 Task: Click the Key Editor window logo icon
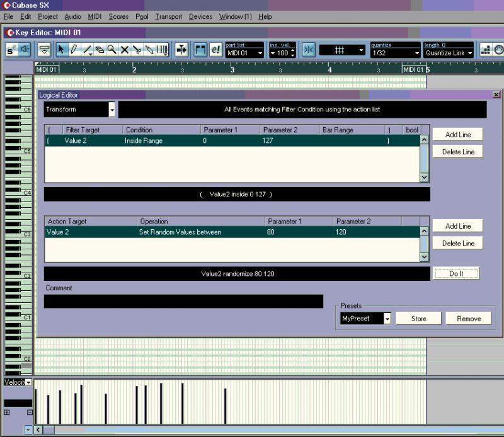click(x=10, y=33)
